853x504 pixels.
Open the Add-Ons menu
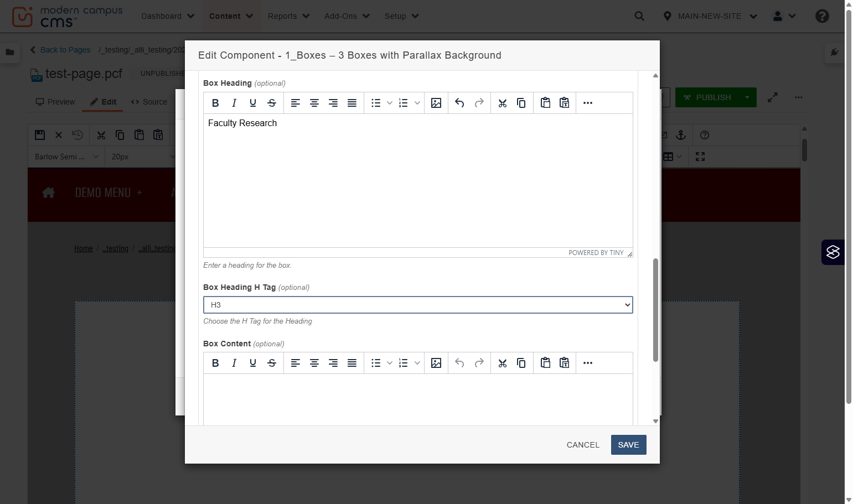[347, 16]
